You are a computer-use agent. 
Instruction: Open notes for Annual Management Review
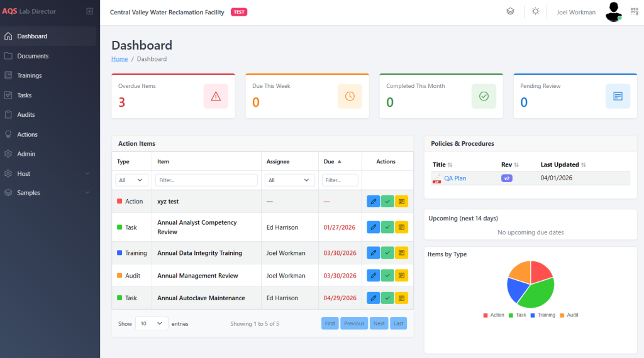pyautogui.click(x=401, y=276)
